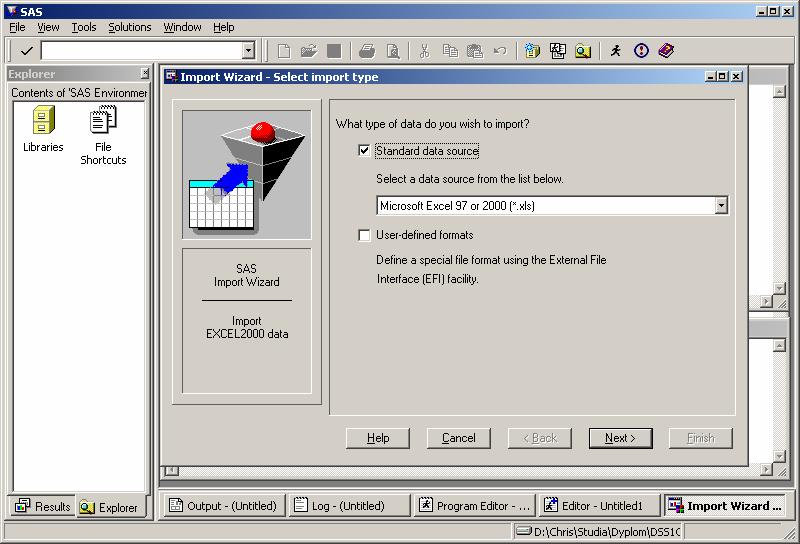
Task: Click the New Library toolbar icon
Action: pos(532,51)
